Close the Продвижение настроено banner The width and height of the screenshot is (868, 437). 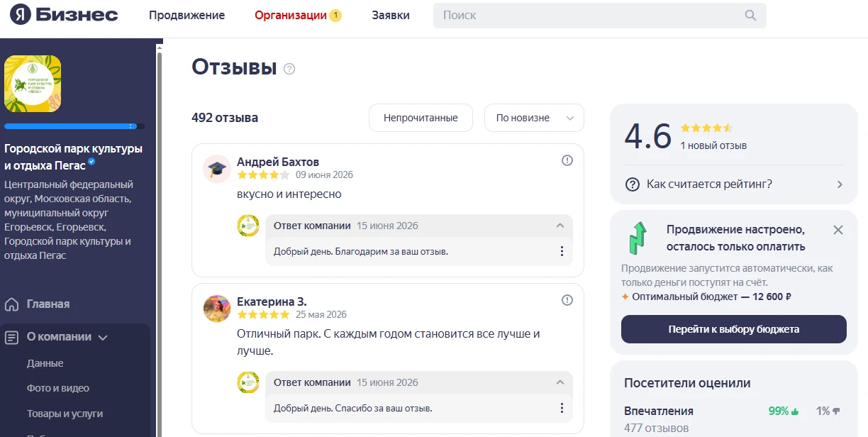coord(838,230)
